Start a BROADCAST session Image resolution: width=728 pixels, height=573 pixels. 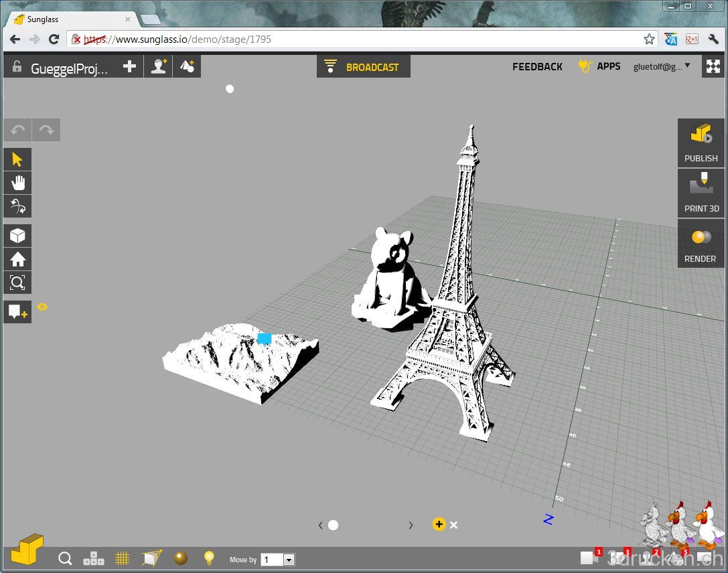click(x=364, y=67)
